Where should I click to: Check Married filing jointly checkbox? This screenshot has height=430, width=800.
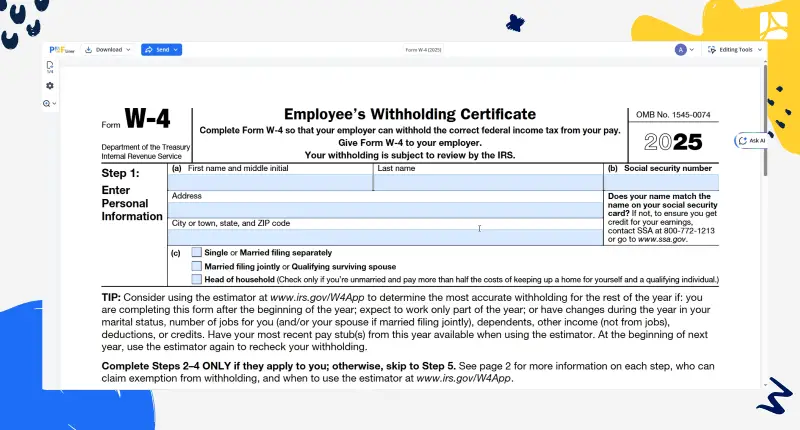point(196,266)
